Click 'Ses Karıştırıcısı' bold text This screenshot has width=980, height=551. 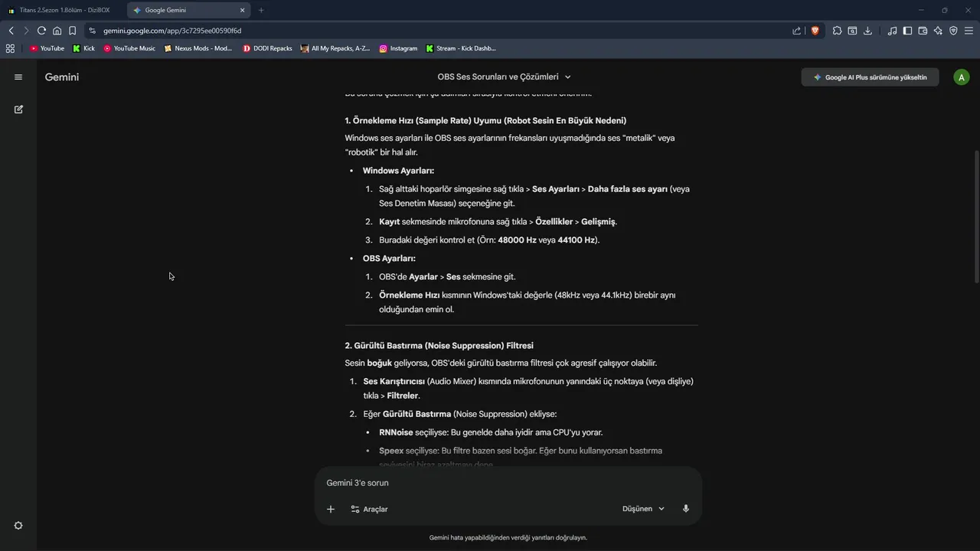tap(394, 381)
